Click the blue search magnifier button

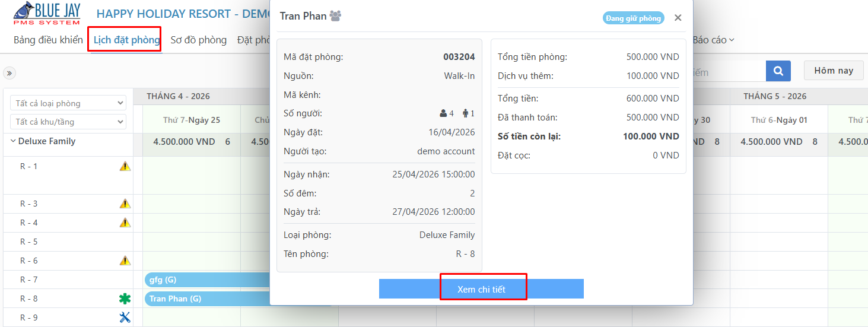pyautogui.click(x=778, y=71)
